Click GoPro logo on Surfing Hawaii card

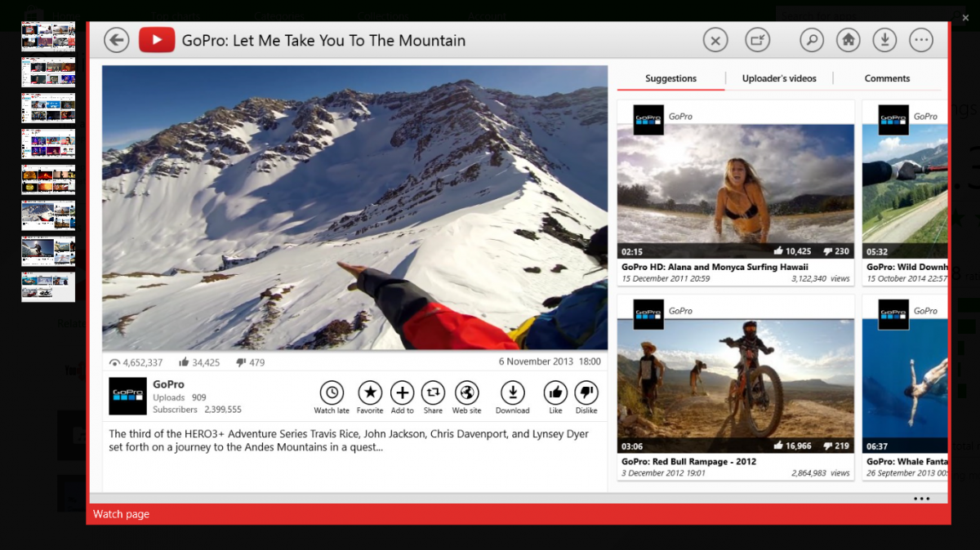click(x=648, y=120)
